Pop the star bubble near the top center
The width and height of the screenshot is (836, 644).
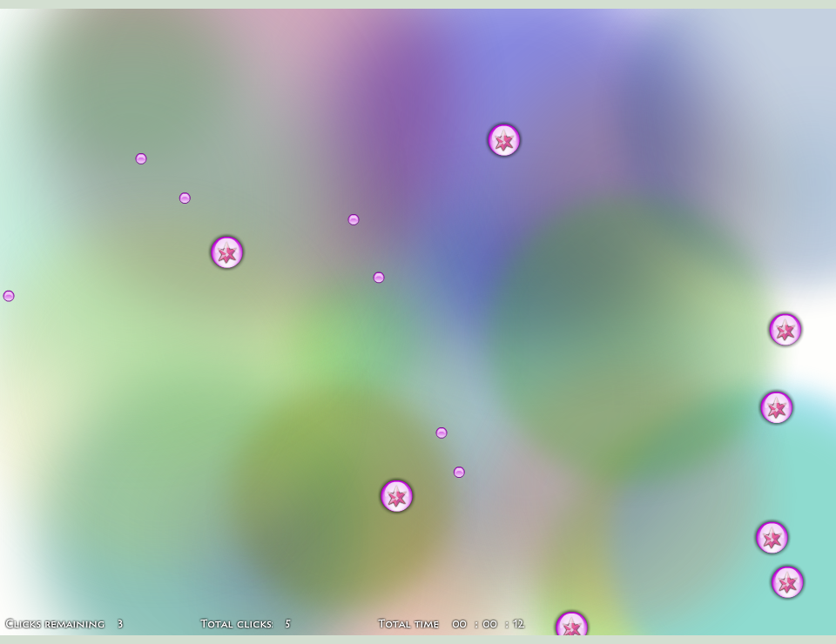click(505, 140)
